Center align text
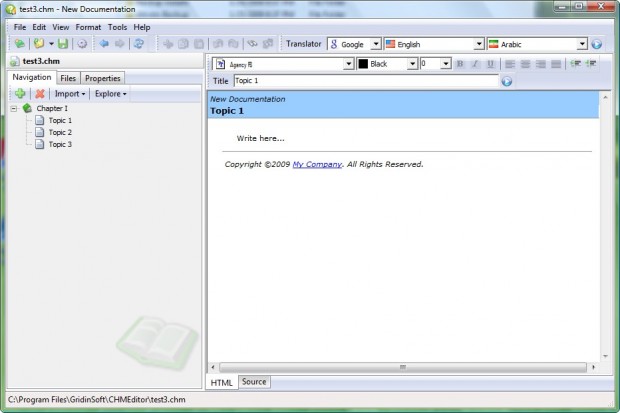Screen dimensions: 620x413 point(525,64)
